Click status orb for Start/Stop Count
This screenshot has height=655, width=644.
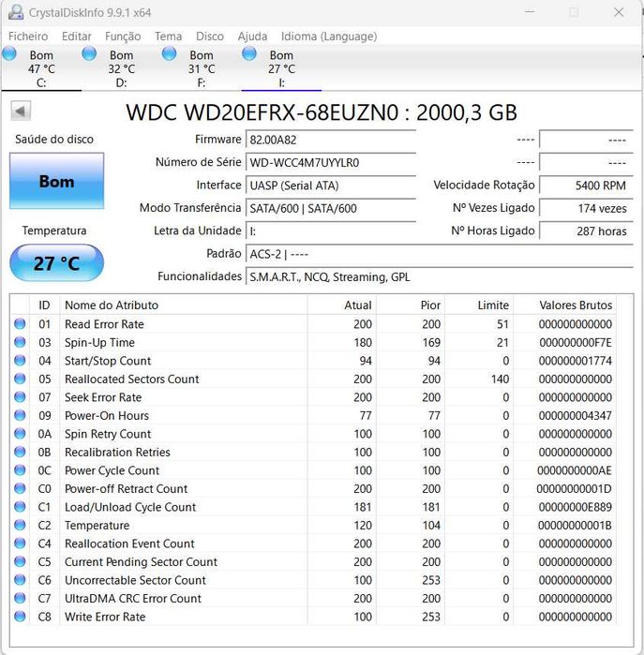(20, 361)
